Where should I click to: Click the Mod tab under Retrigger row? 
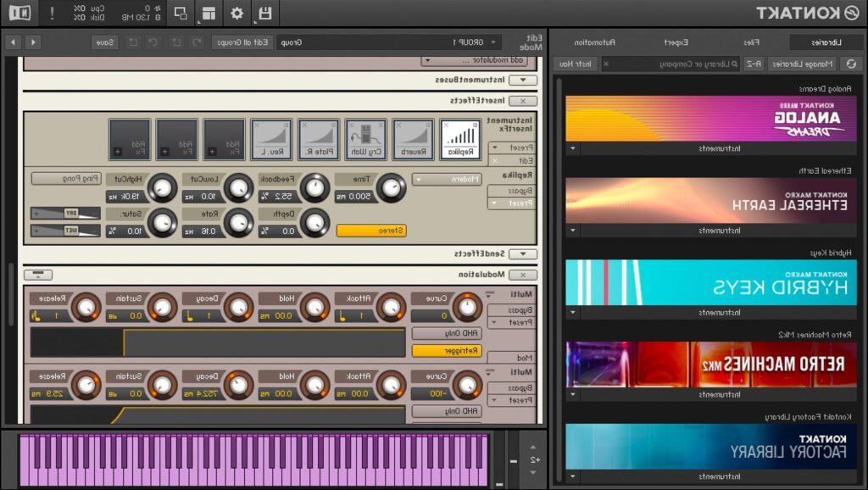511,359
